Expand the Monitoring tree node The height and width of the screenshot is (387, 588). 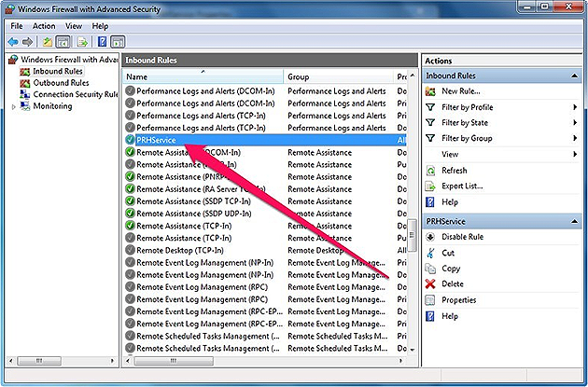click(13, 106)
